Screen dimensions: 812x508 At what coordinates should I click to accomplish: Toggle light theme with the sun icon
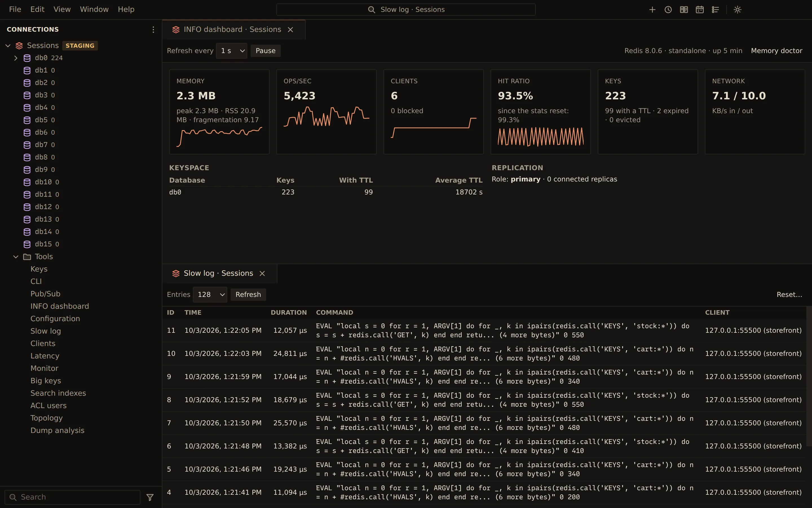coord(738,9)
